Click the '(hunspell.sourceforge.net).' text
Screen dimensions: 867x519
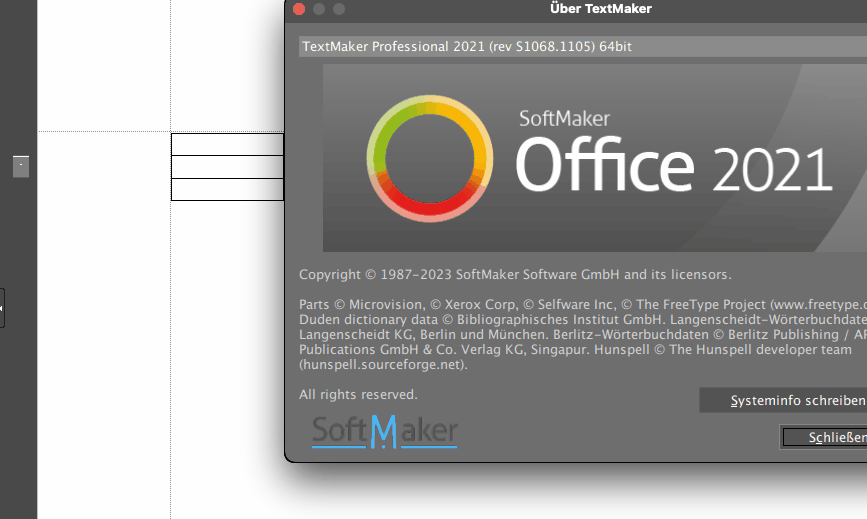click(383, 365)
